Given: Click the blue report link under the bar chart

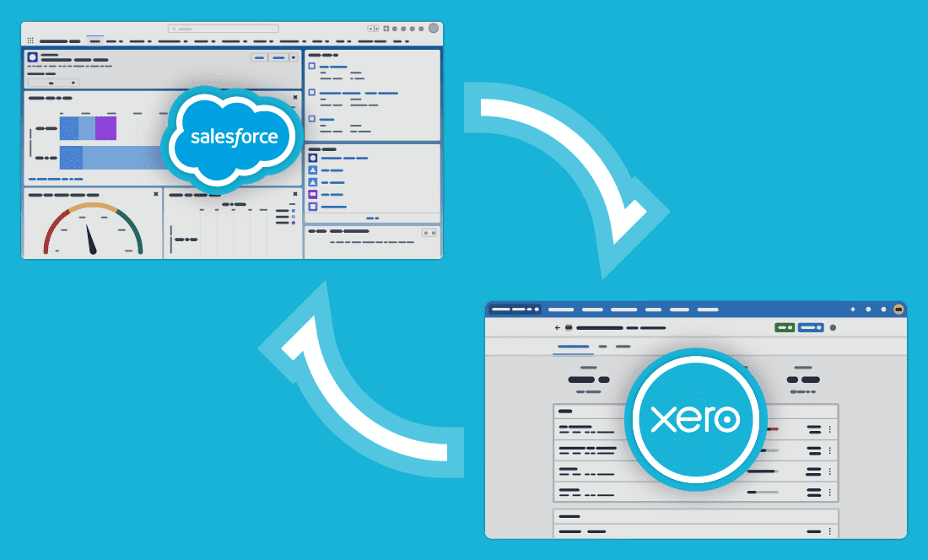Looking at the screenshot, I should pos(56,179).
